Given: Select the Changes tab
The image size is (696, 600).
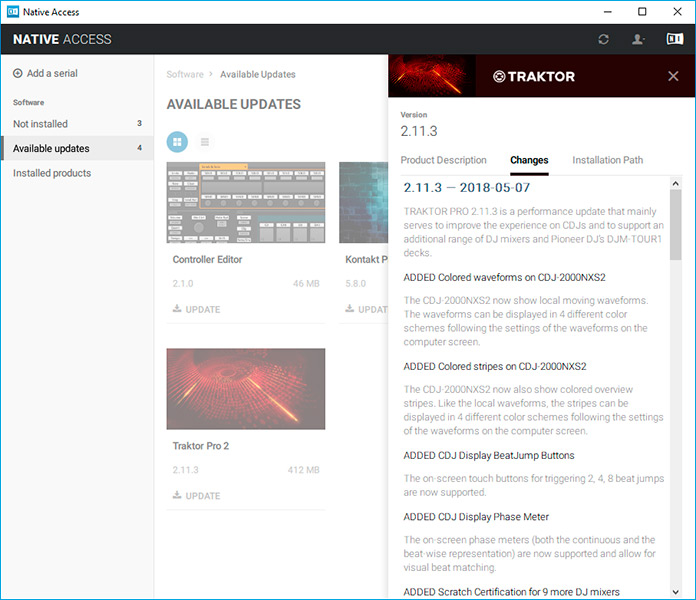Looking at the screenshot, I should click(x=529, y=160).
